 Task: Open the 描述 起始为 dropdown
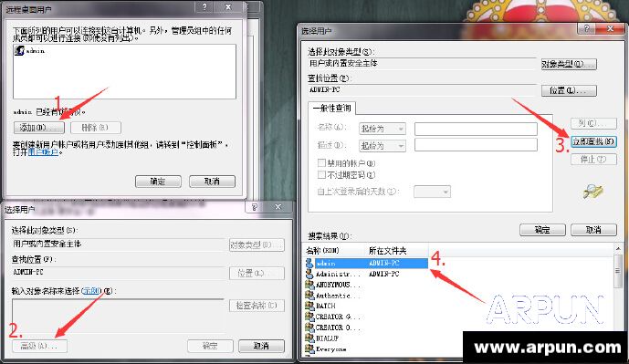(x=382, y=146)
